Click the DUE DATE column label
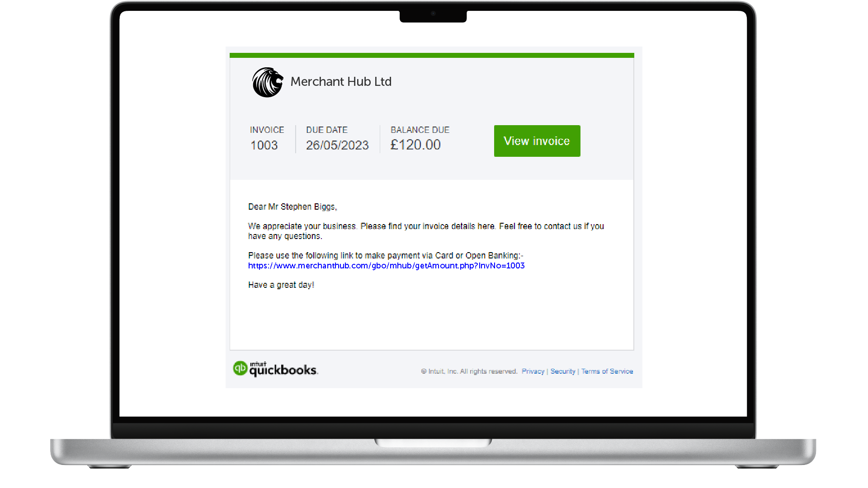The width and height of the screenshot is (868, 488). coord(327,130)
